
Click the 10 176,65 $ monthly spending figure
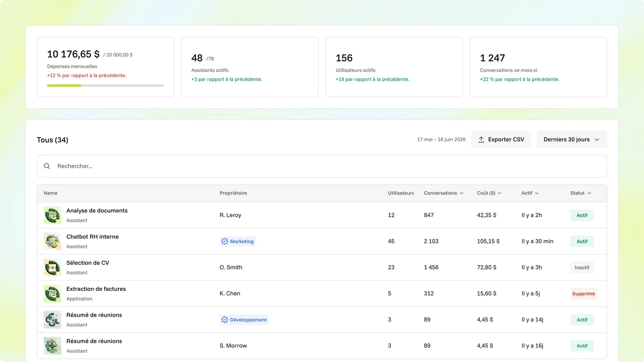point(73,54)
